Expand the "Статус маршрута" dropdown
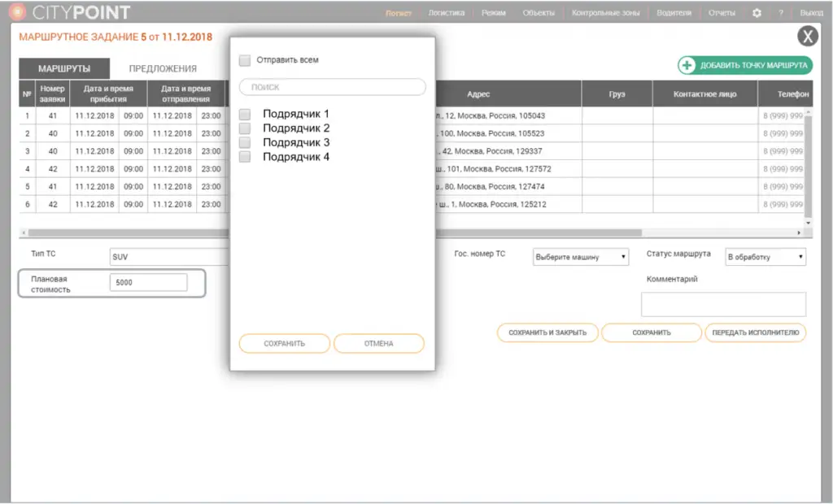Image resolution: width=833 pixels, height=504 pixels. click(765, 257)
